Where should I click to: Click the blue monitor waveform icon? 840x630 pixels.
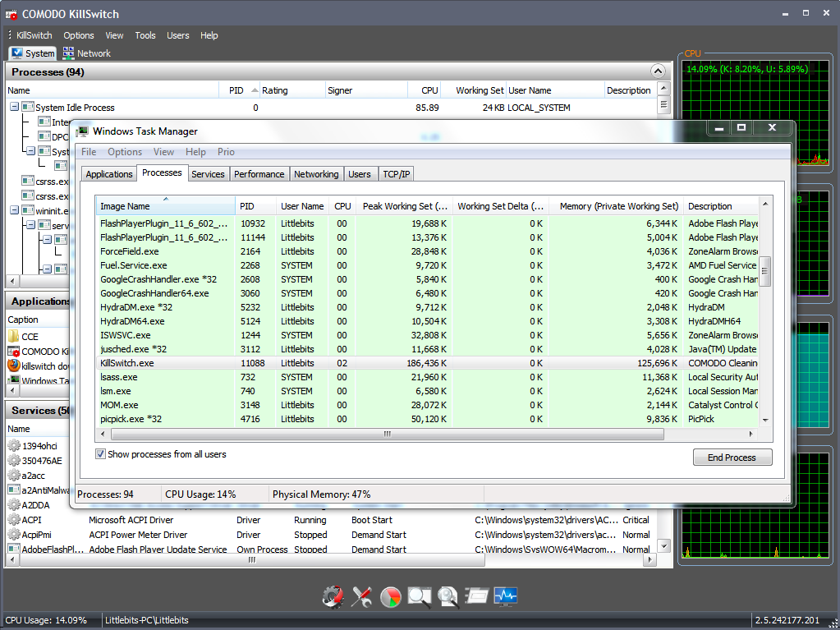point(505,597)
